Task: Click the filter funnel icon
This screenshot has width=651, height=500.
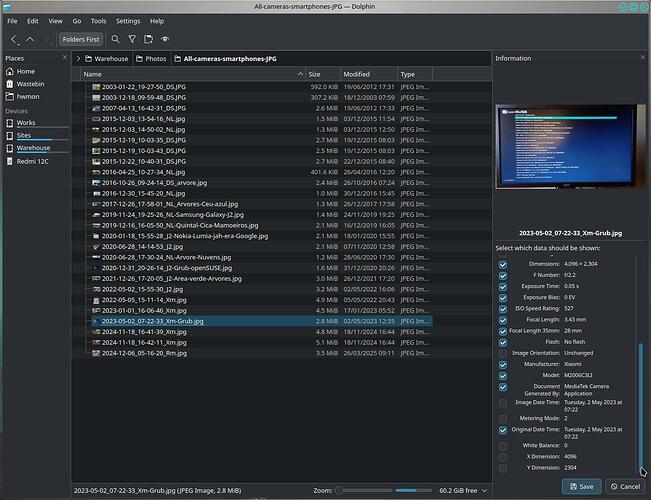Action: pos(132,39)
